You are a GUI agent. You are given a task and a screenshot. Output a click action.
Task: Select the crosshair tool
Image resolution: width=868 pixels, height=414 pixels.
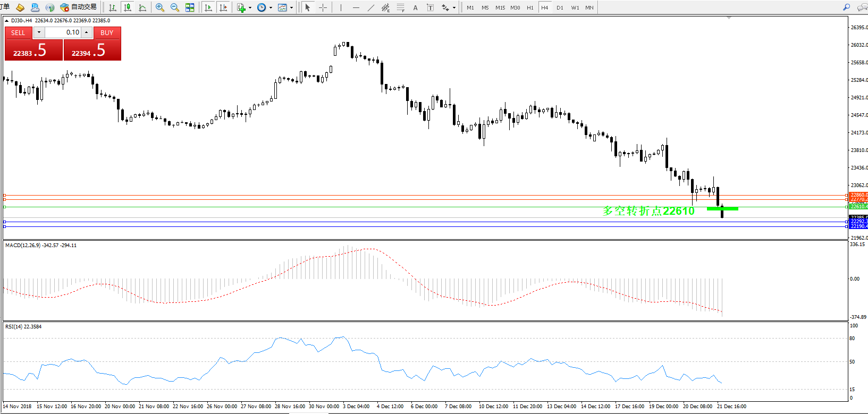coord(323,7)
